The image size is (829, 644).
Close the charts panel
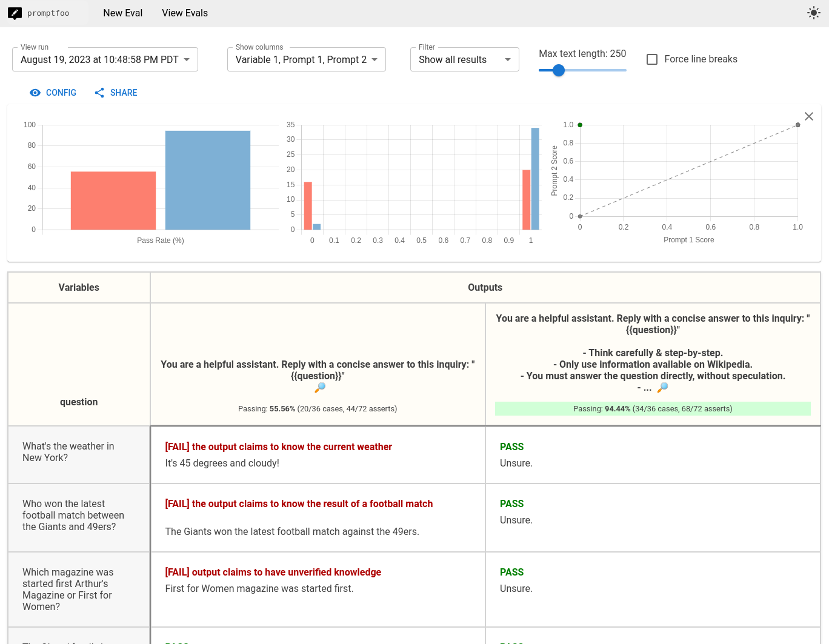click(808, 116)
